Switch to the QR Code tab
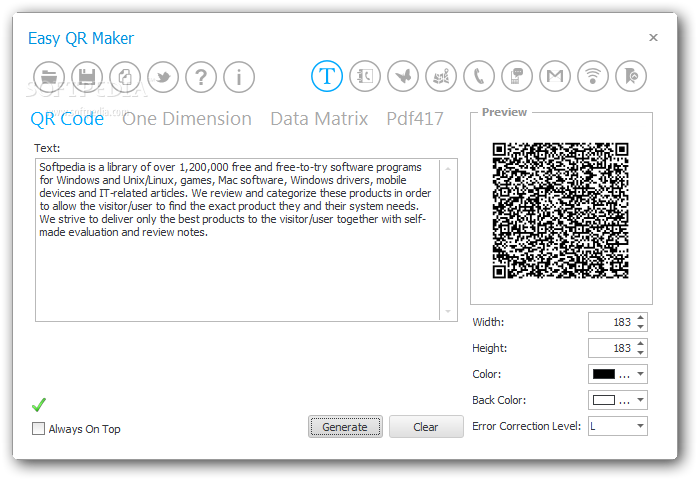This screenshot has width=698, height=480. click(67, 119)
